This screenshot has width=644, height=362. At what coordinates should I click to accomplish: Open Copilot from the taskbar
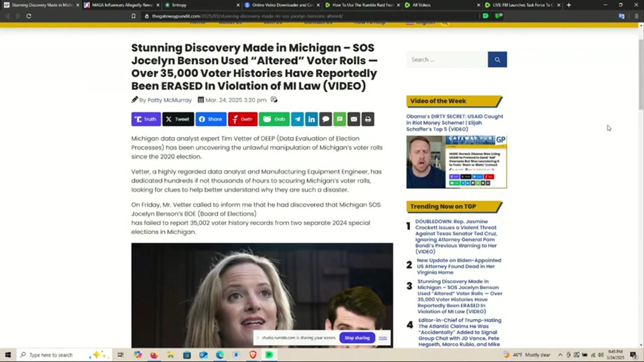138,355
